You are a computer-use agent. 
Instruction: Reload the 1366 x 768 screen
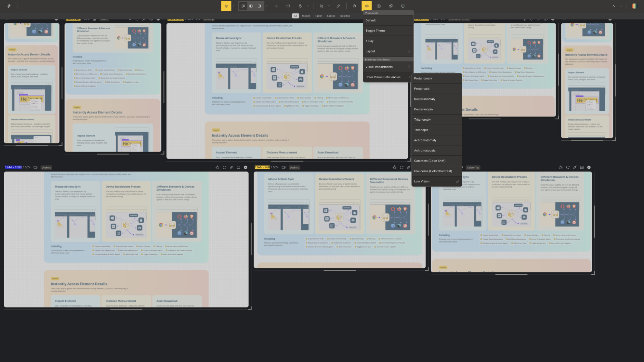[x=401, y=167]
